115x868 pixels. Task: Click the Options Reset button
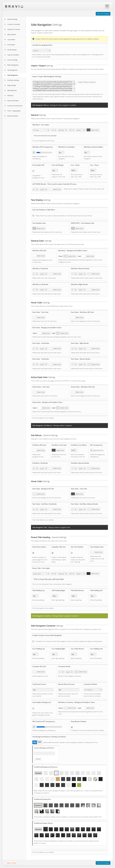click(11, 863)
